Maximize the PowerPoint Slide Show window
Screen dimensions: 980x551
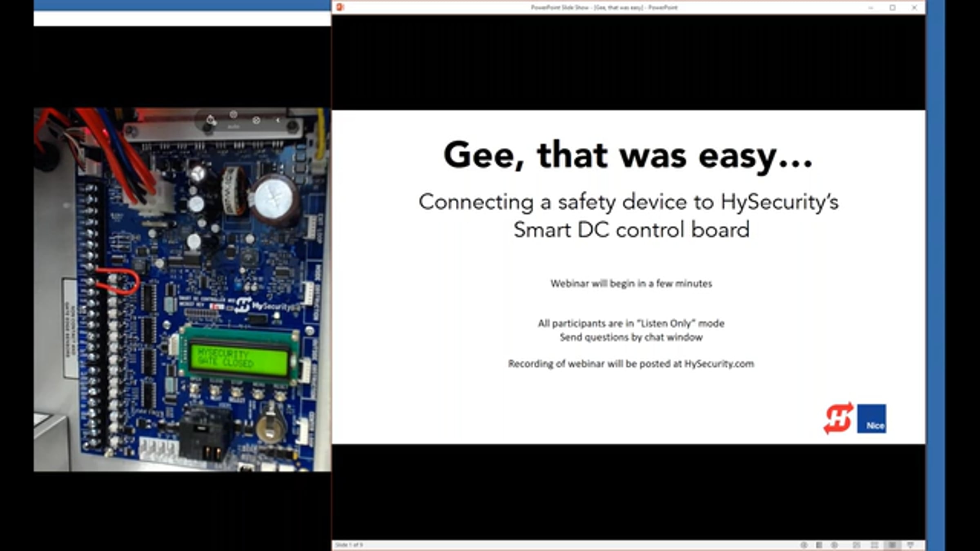(893, 7)
